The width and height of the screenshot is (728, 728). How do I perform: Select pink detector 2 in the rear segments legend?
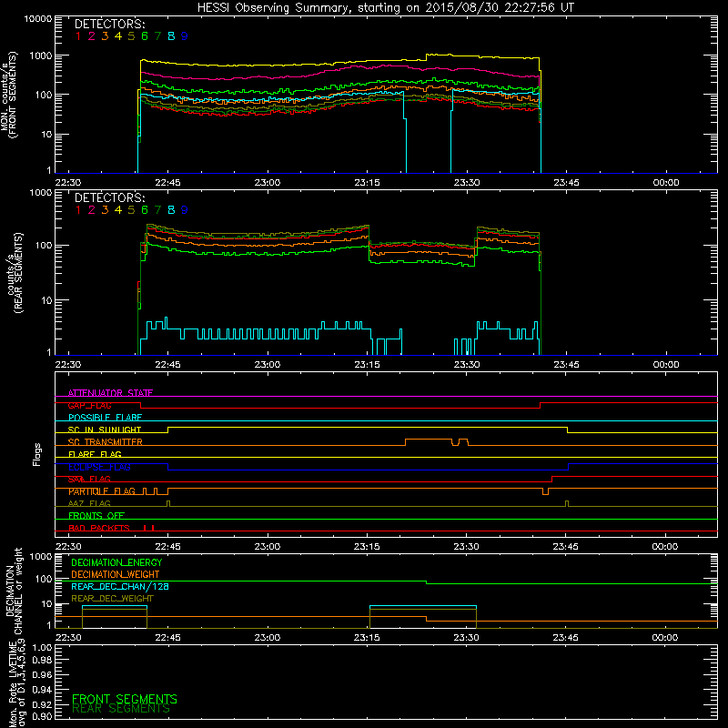(92, 210)
